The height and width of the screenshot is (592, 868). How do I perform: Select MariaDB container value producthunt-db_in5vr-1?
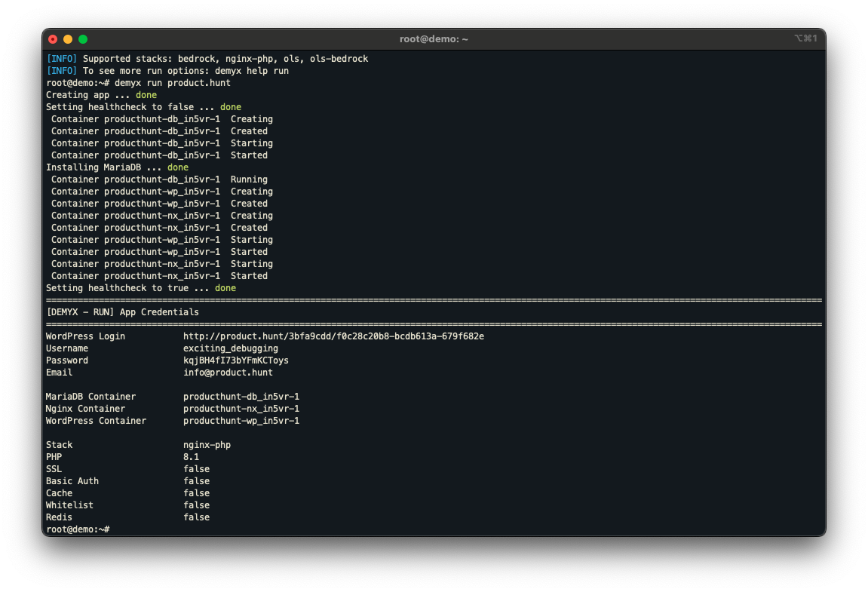(241, 397)
